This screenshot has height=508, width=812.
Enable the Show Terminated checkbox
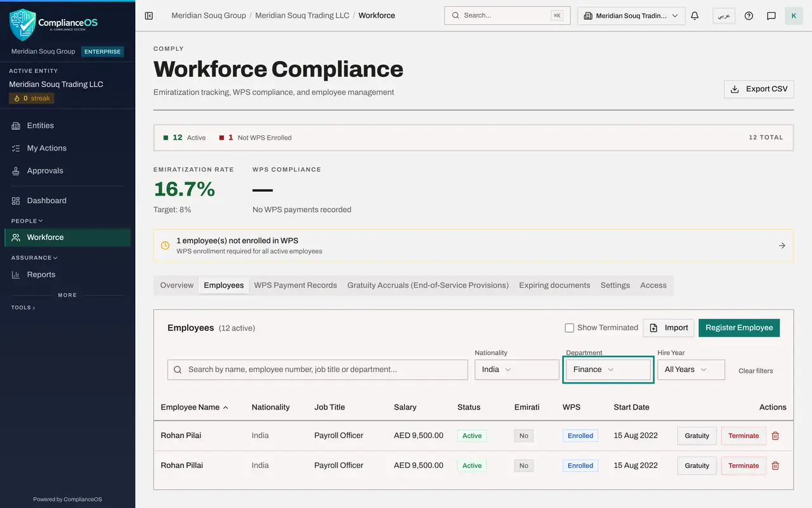point(570,328)
